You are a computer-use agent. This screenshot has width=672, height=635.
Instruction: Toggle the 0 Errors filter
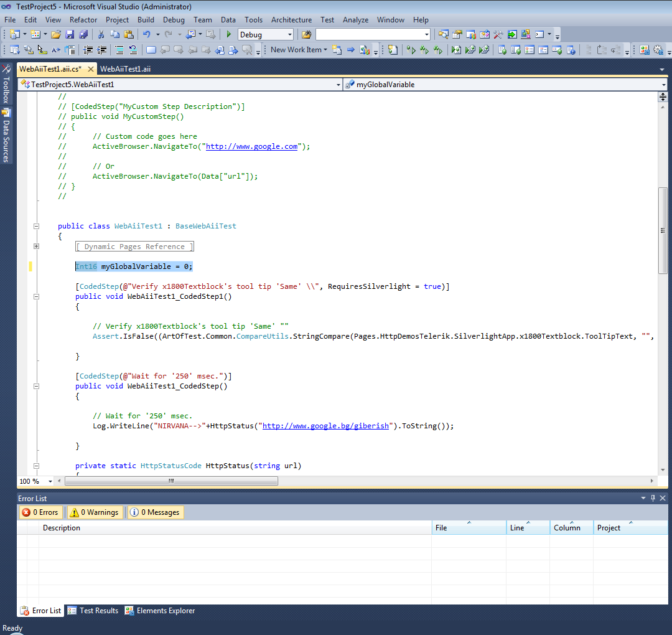pyautogui.click(x=40, y=512)
